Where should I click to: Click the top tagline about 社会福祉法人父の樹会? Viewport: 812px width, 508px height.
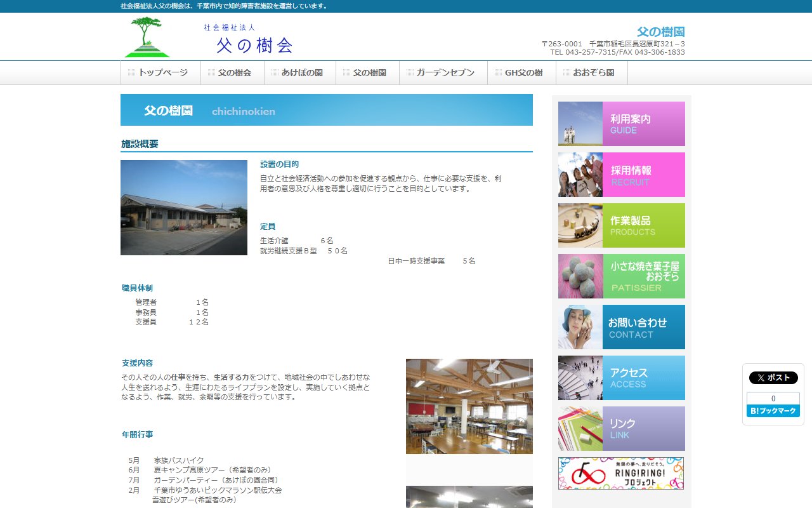click(x=225, y=6)
